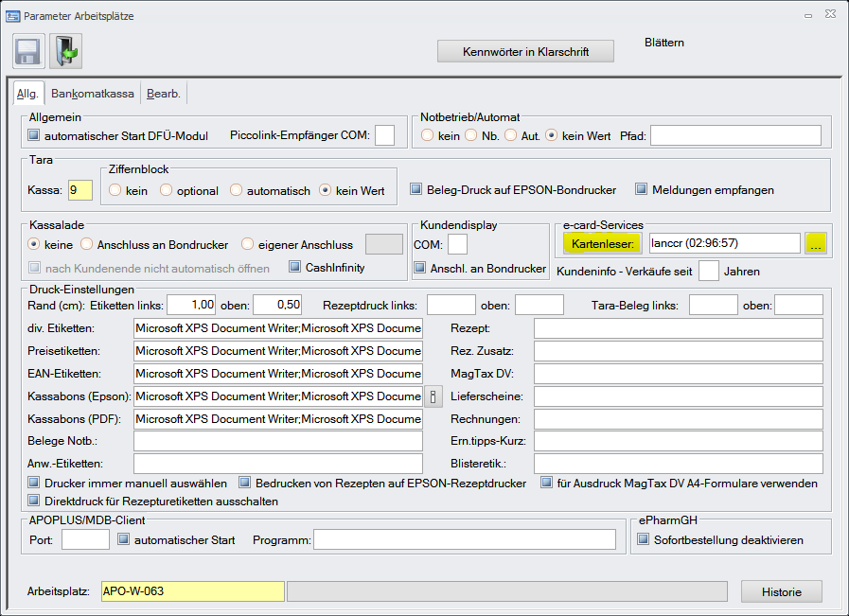Focus the Arbeitsplatz field APO-W-063
849x616 pixels.
193,591
